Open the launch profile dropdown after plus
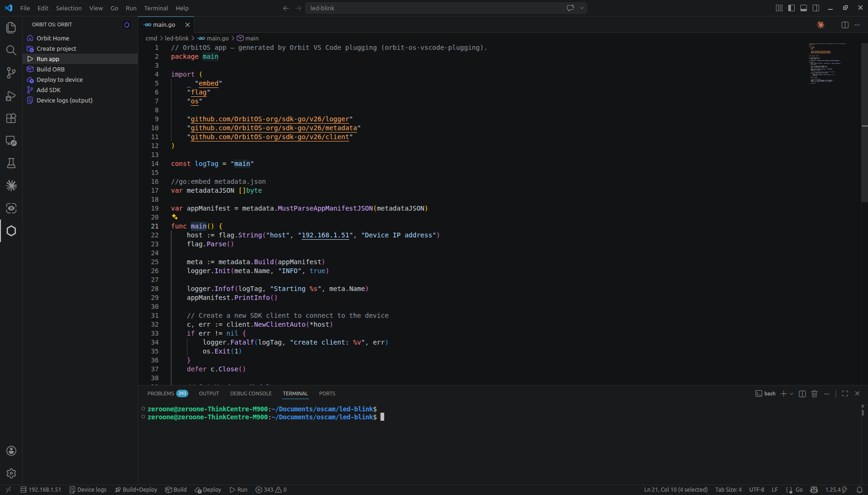Viewport: 868px width, 495px height. 791,393
